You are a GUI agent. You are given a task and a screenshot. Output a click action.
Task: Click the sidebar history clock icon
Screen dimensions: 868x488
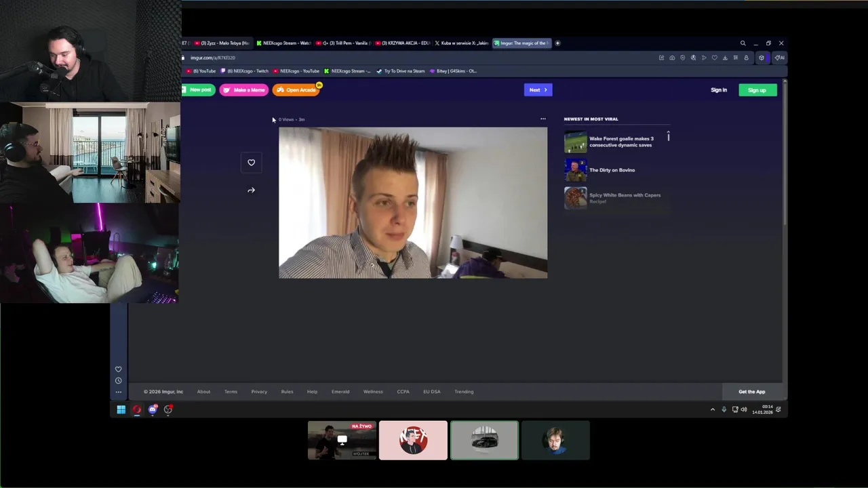tap(118, 381)
